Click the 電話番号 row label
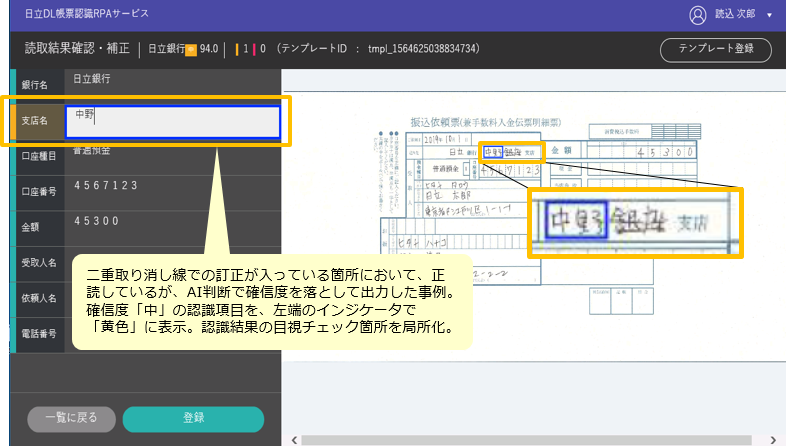The height and width of the screenshot is (446, 786). 35,333
